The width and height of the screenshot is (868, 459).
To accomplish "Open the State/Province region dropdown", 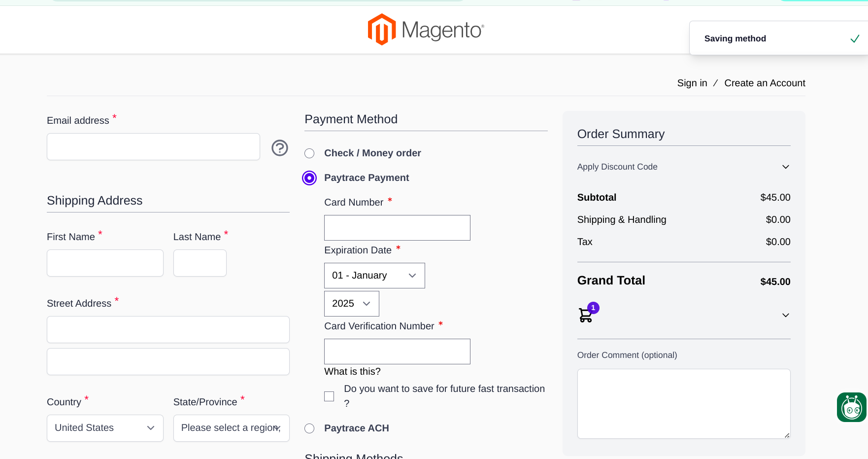I will (231, 428).
